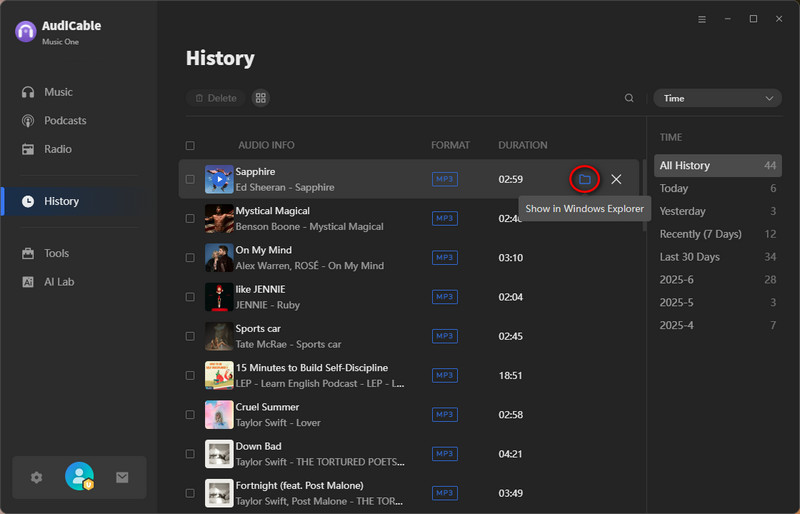Click the AUDIO INFO column header
Image resolution: width=800 pixels, height=514 pixels.
(x=266, y=145)
